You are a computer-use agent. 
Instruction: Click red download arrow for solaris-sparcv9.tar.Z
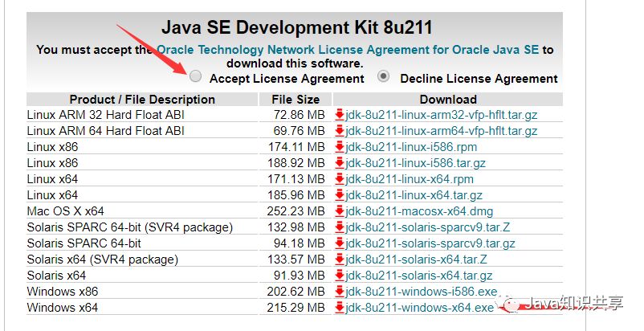pyautogui.click(x=339, y=227)
